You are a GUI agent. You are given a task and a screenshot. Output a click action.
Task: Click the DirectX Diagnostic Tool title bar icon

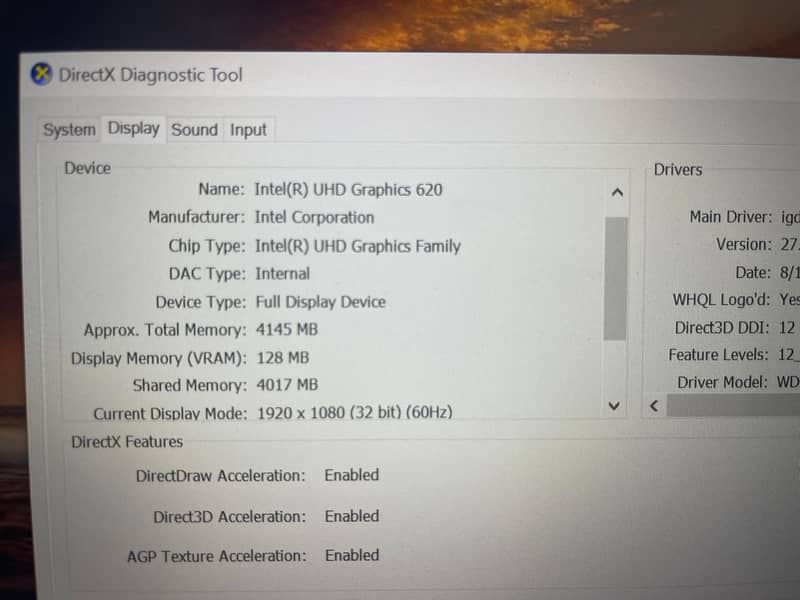coord(41,75)
